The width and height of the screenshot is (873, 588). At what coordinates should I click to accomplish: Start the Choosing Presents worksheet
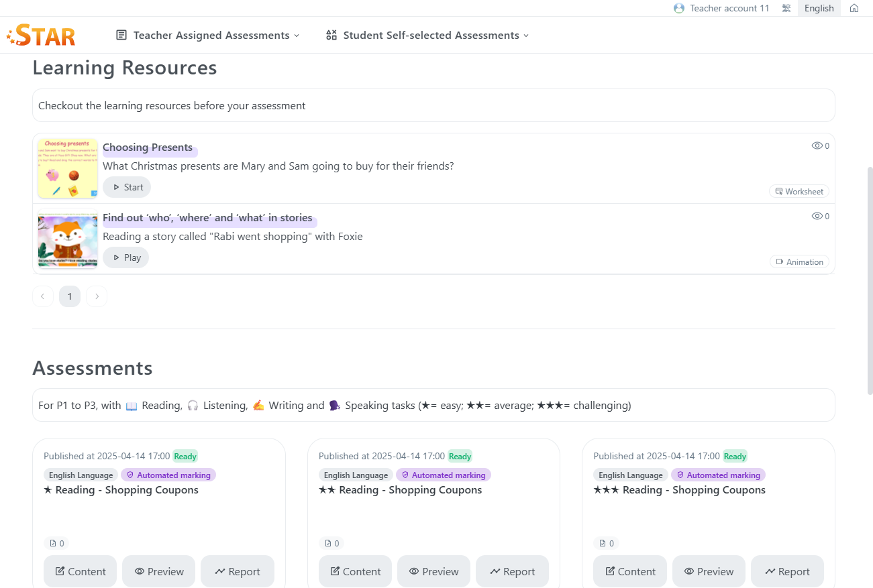(127, 187)
